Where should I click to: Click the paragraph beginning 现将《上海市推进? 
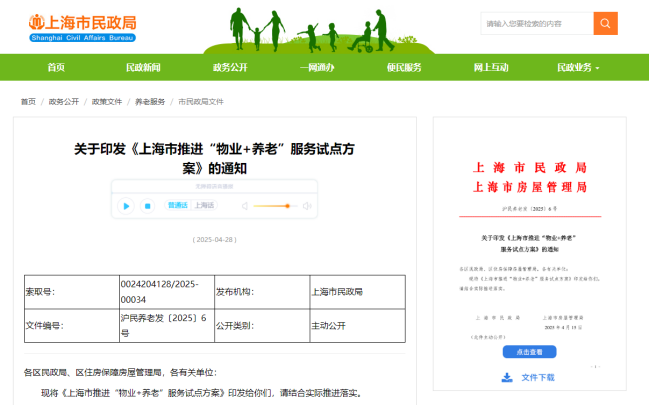click(x=201, y=393)
